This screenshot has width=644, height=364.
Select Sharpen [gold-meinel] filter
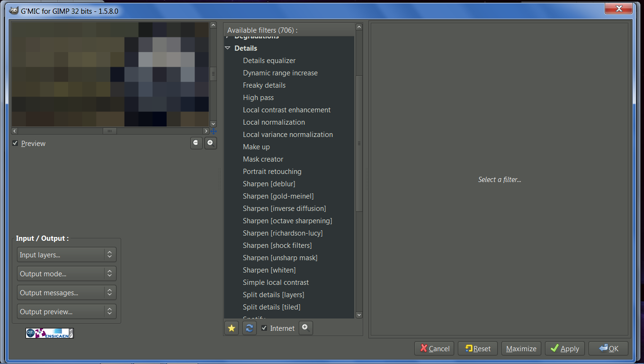(278, 196)
